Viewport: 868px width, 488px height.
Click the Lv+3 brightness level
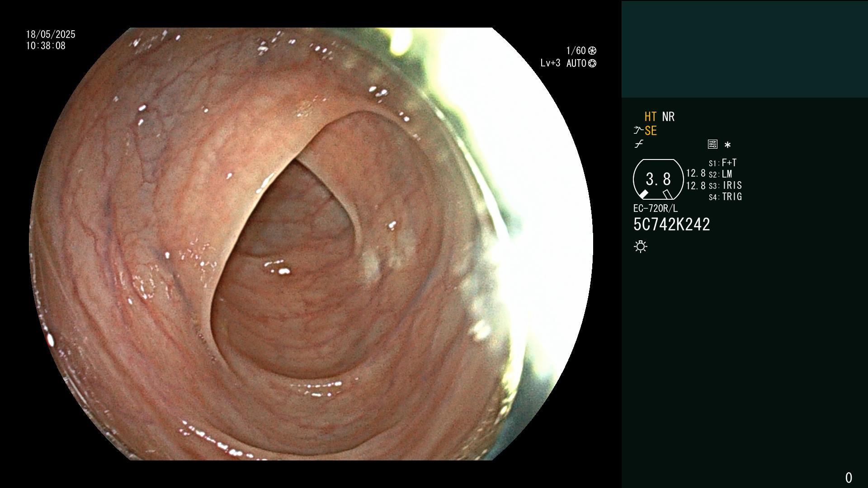point(550,63)
